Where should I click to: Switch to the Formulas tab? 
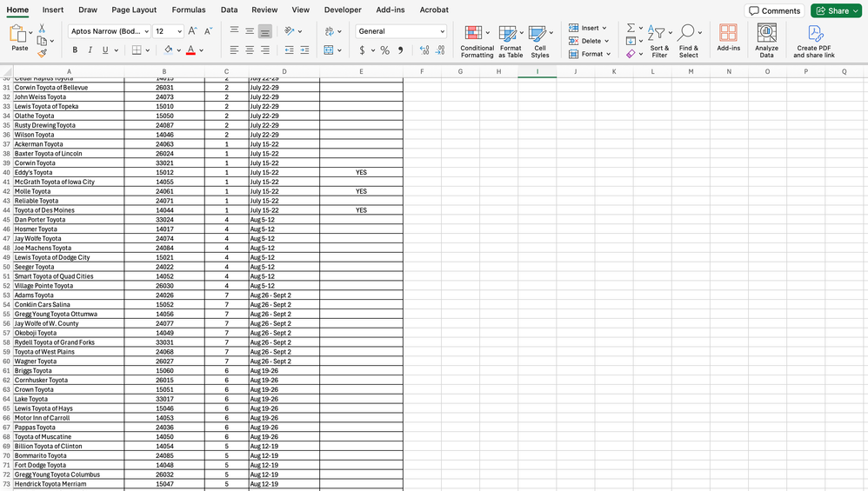[x=188, y=10]
